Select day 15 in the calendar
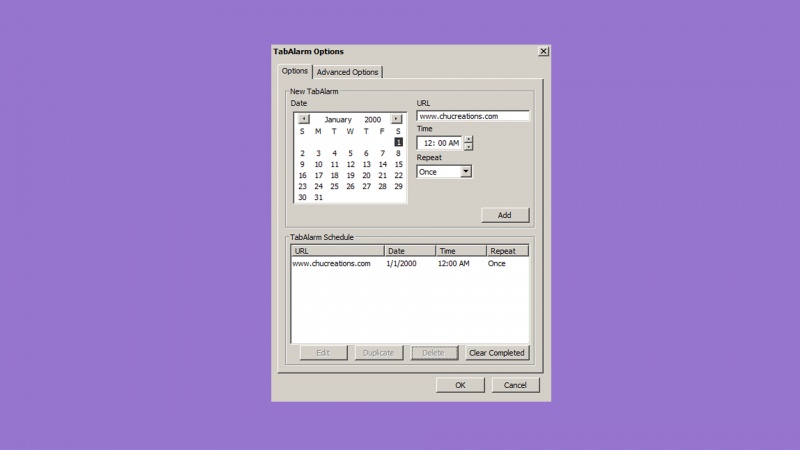Viewport: 800px width, 450px height. [x=398, y=164]
